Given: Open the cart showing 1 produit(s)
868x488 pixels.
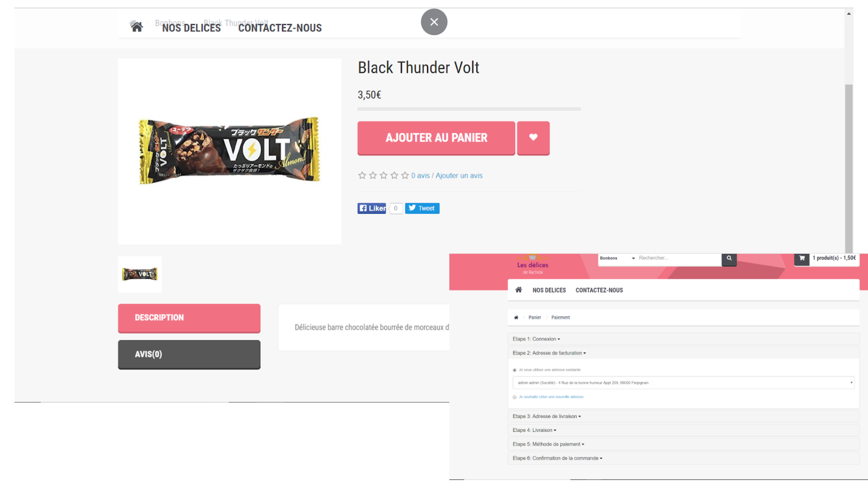Looking at the screenshot, I should [x=827, y=259].
